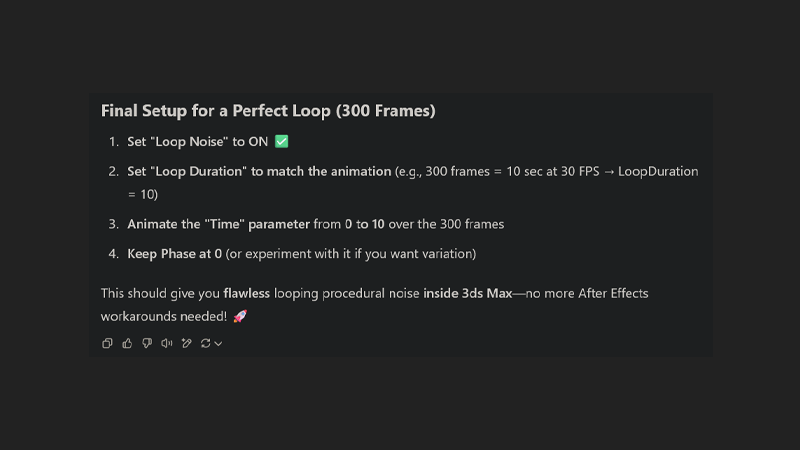Click the bold values 0 to 10
Screen dimensions: 800x450
tap(364, 224)
